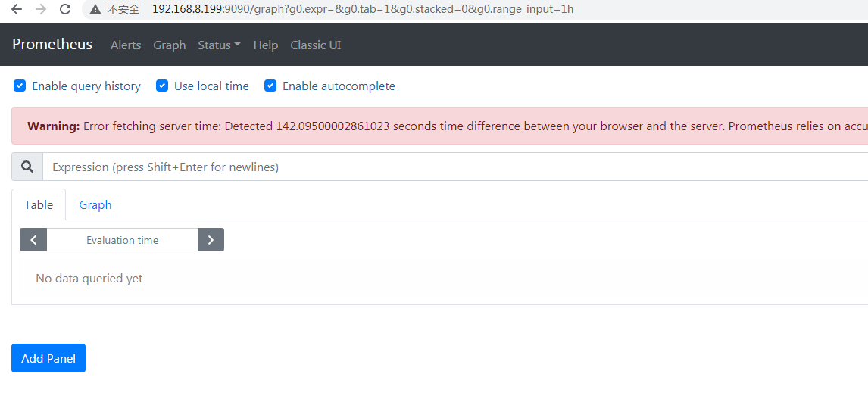
Task: Click the 'Enable autocomplete' label
Action: (339, 86)
